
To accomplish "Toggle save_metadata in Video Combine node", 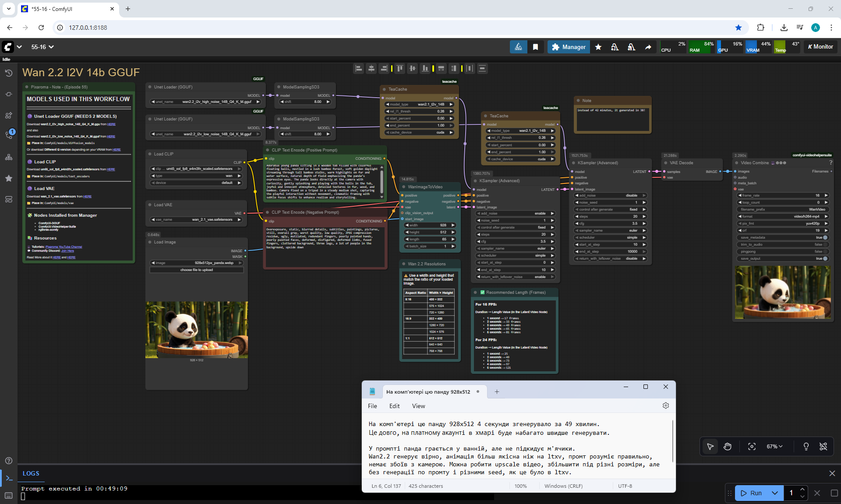I will point(825,237).
